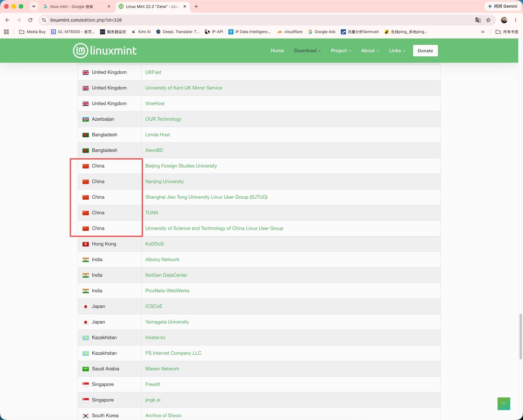View site information icon in address bar

[44, 20]
